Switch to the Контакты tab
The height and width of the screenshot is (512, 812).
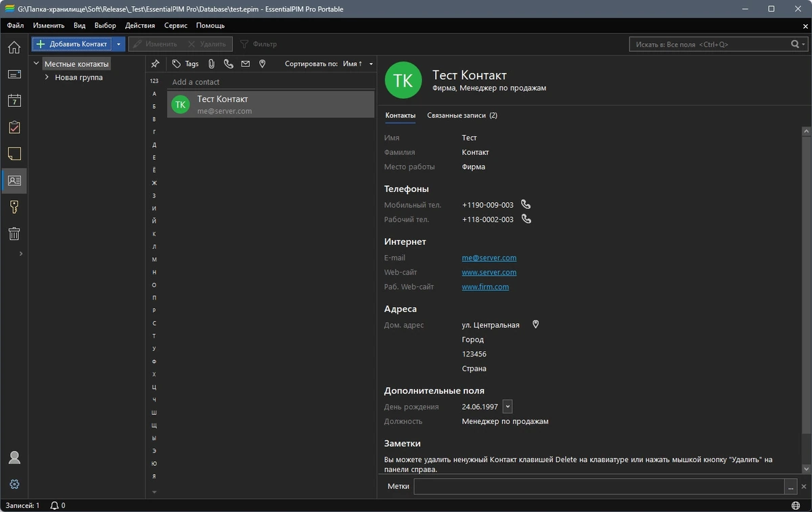pyautogui.click(x=400, y=115)
